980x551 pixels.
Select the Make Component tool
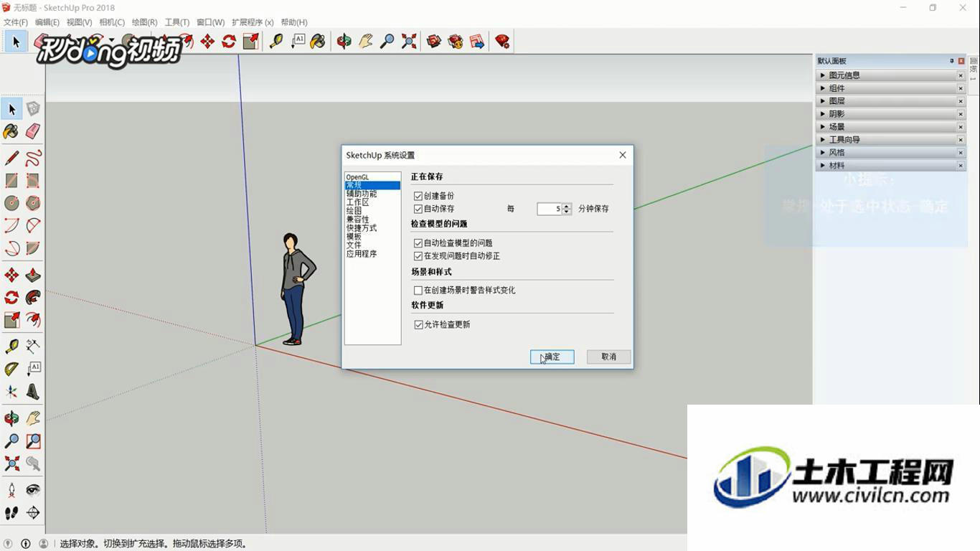point(33,109)
